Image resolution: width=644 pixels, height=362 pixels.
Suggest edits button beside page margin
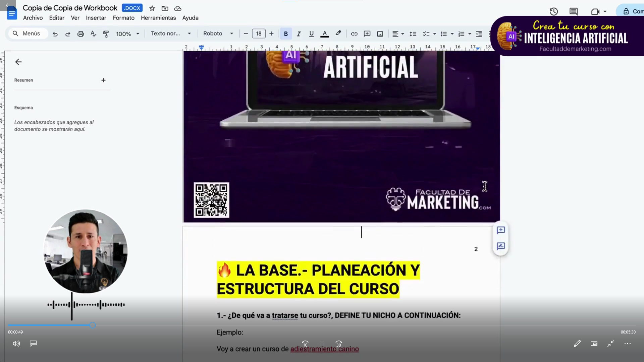[501, 246]
